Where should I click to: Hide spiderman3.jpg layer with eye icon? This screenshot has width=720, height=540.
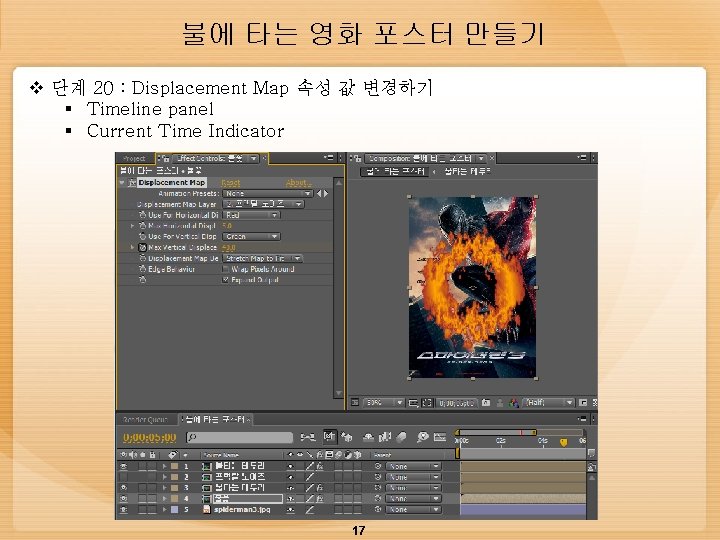pos(124,510)
